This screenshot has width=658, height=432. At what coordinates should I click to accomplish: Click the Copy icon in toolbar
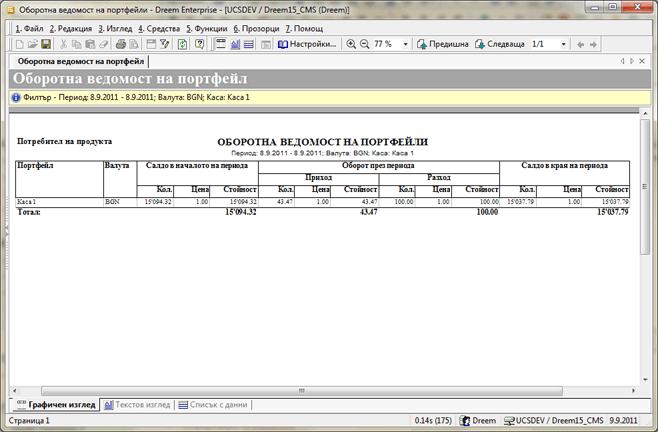pos(76,44)
